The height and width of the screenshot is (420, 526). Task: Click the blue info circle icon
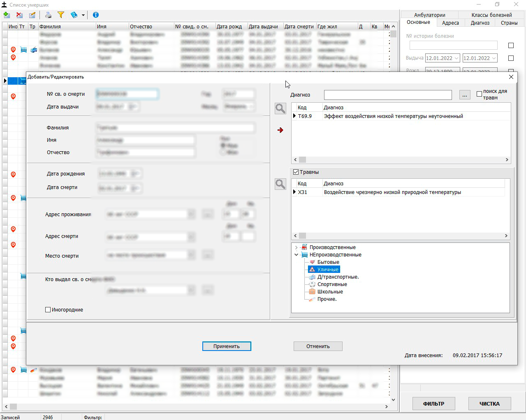pyautogui.click(x=96, y=15)
